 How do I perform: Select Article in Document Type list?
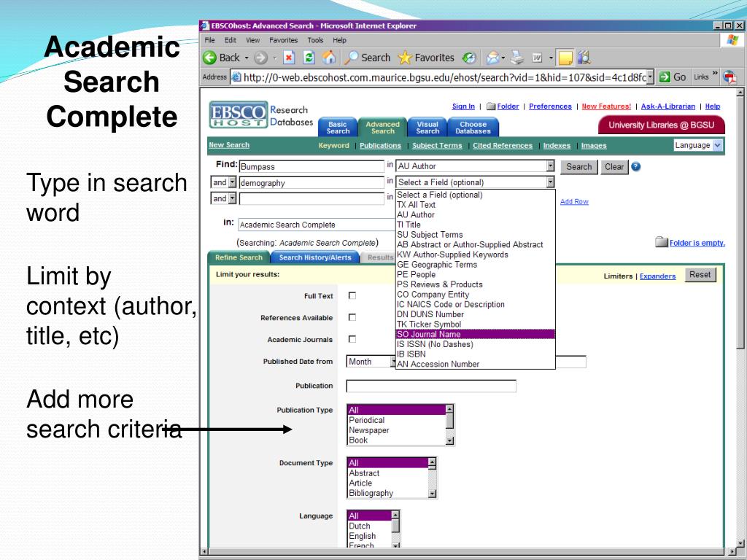point(388,483)
